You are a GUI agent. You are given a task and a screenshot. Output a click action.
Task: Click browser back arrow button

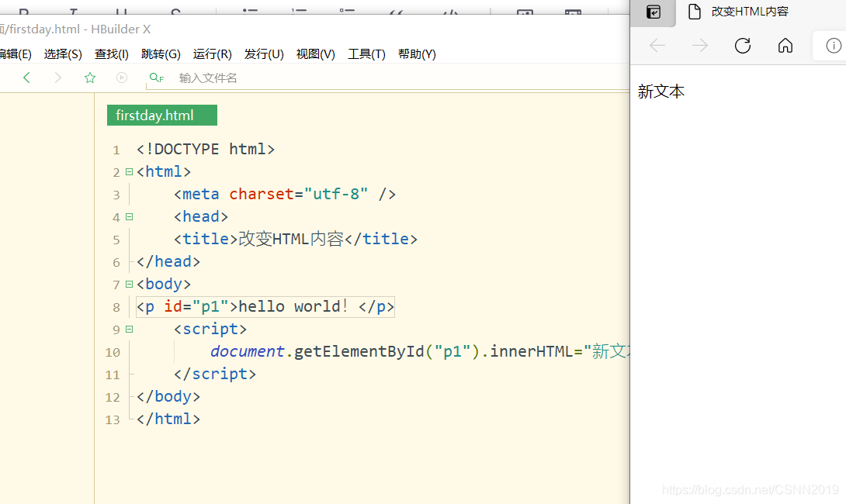point(657,46)
